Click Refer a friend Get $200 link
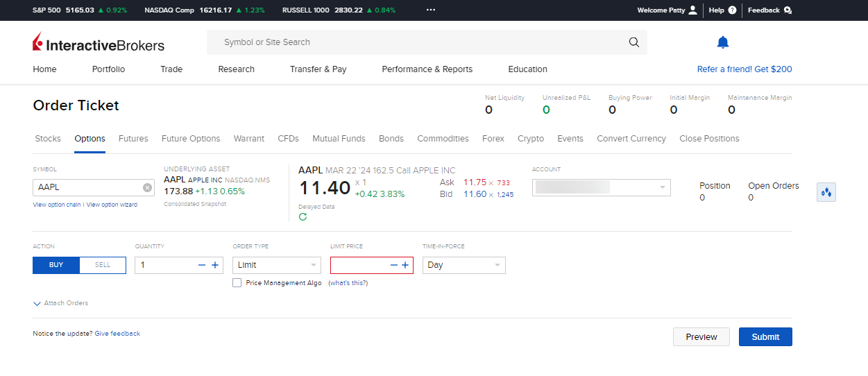868x376 pixels. pos(744,69)
